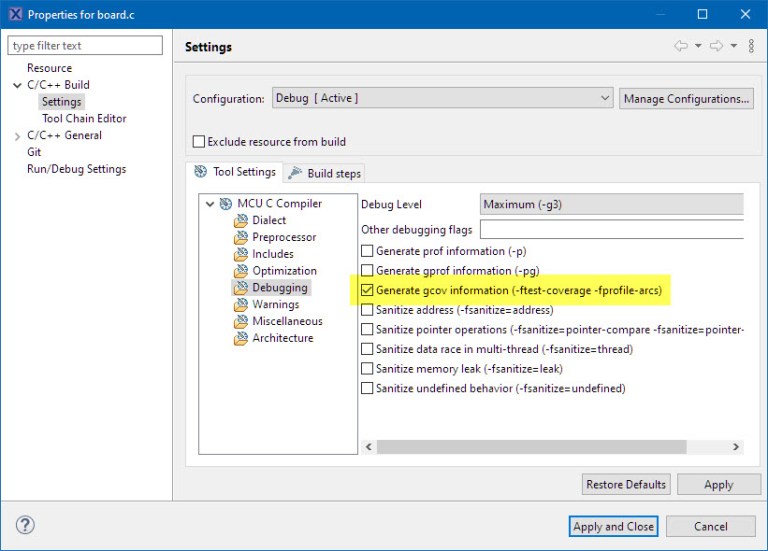Enable Sanitize memory leak checkbox
Viewport: 768px width, 551px height.
click(367, 369)
